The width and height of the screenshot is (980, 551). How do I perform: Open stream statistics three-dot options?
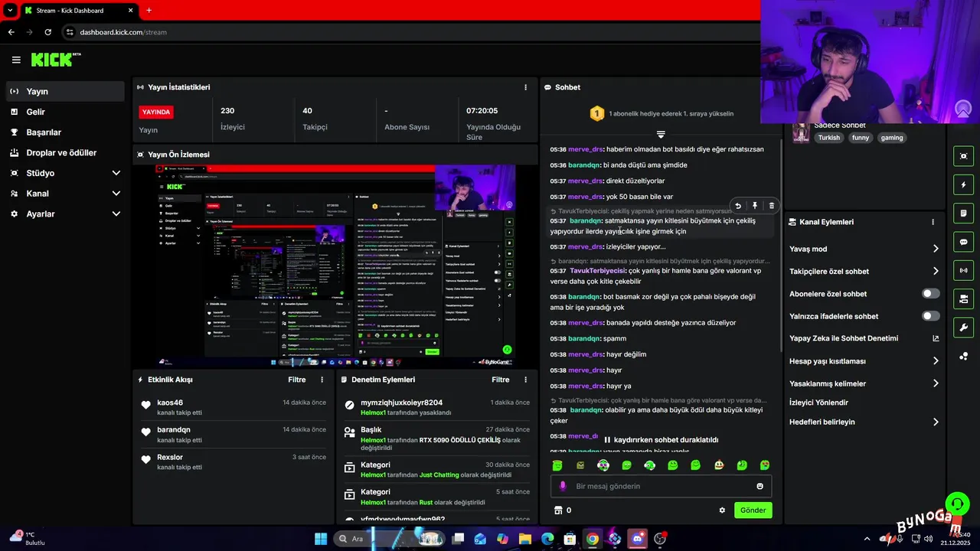[525, 87]
